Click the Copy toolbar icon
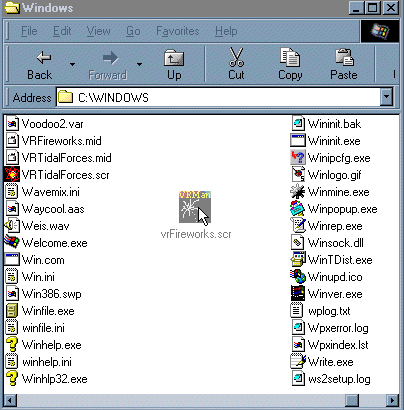The width and height of the screenshot is (404, 410). click(290, 57)
